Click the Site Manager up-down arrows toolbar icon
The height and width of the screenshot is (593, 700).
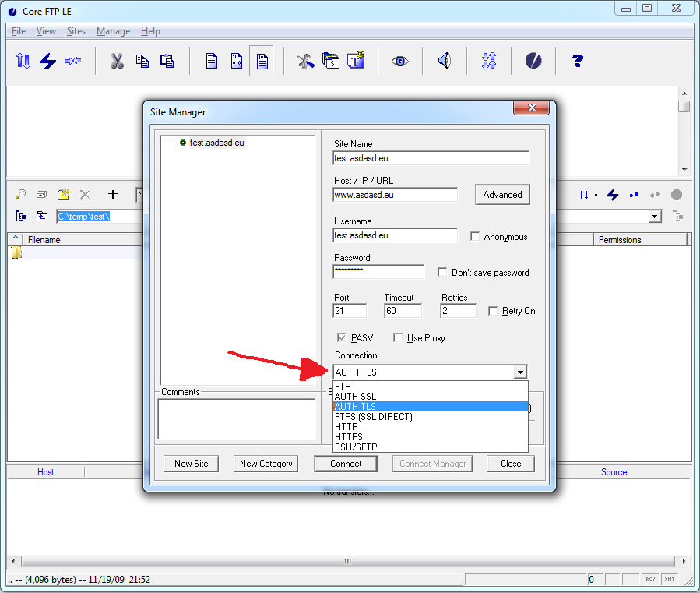[23, 61]
